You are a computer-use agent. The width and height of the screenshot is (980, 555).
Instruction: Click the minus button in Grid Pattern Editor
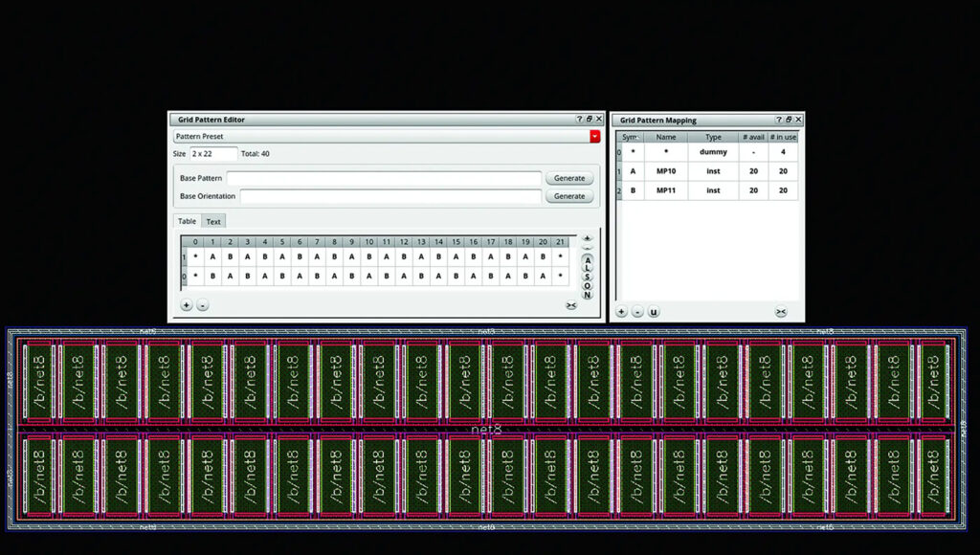[202, 305]
